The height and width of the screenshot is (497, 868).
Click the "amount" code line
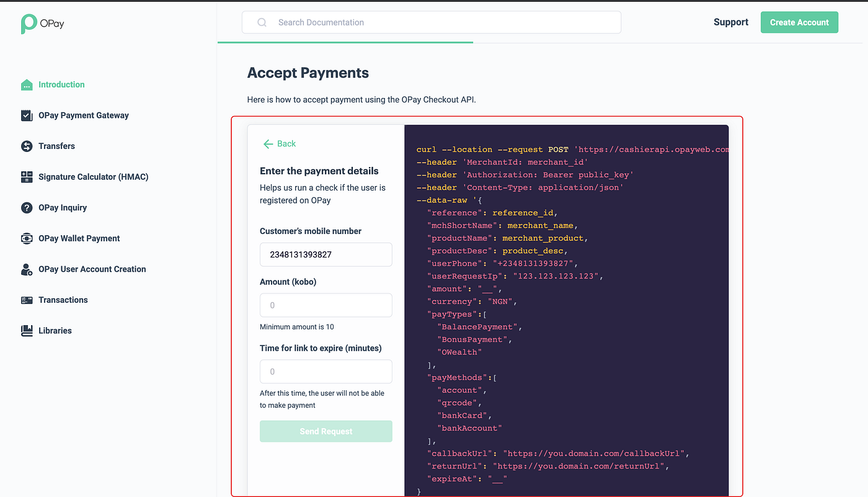pyautogui.click(x=464, y=289)
